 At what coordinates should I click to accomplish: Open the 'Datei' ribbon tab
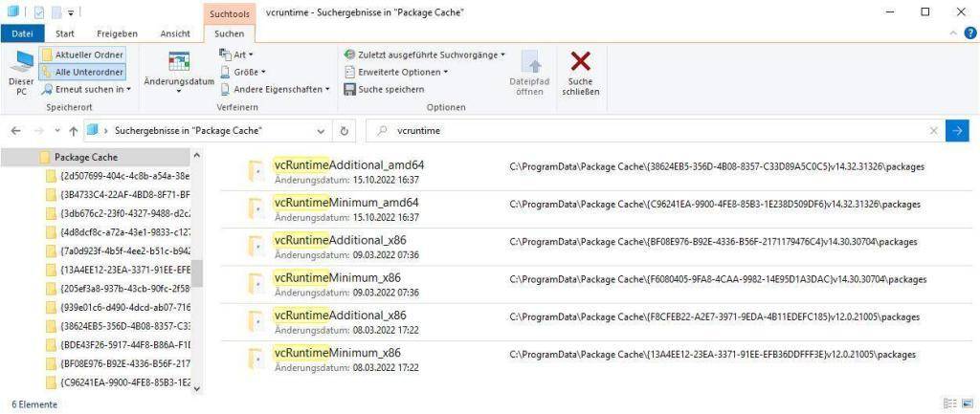tap(21, 33)
